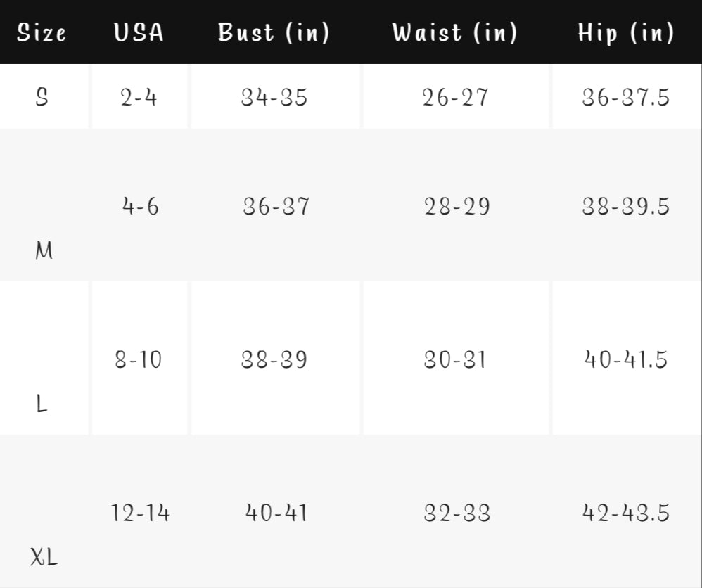
Task: Click the Hip (in) column header
Action: click(x=626, y=32)
